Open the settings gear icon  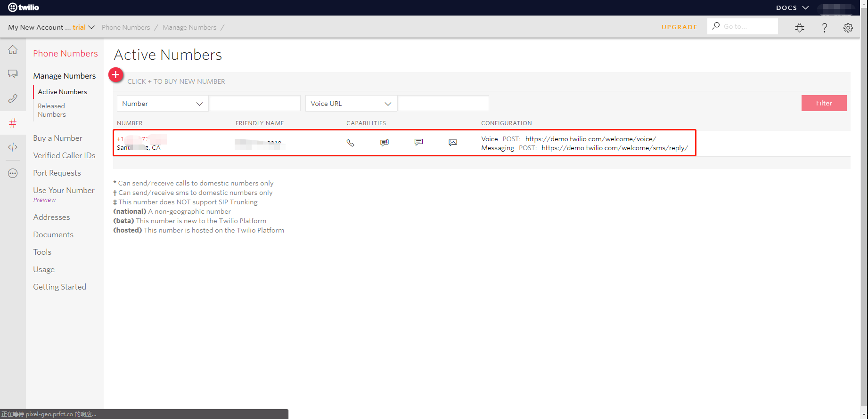pyautogui.click(x=848, y=28)
